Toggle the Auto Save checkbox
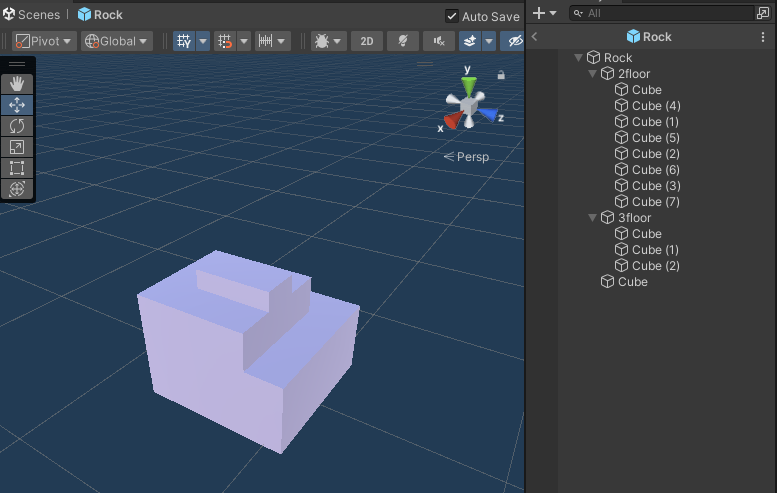The width and height of the screenshot is (777, 493). pyautogui.click(x=451, y=16)
